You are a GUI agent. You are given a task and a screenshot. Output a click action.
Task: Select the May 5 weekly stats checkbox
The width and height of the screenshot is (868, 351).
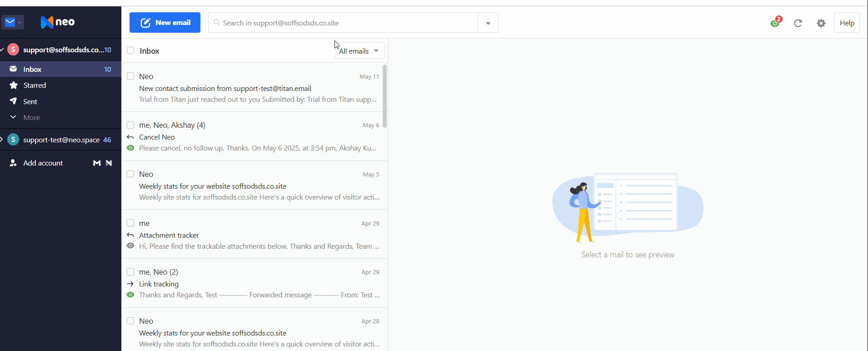click(130, 174)
